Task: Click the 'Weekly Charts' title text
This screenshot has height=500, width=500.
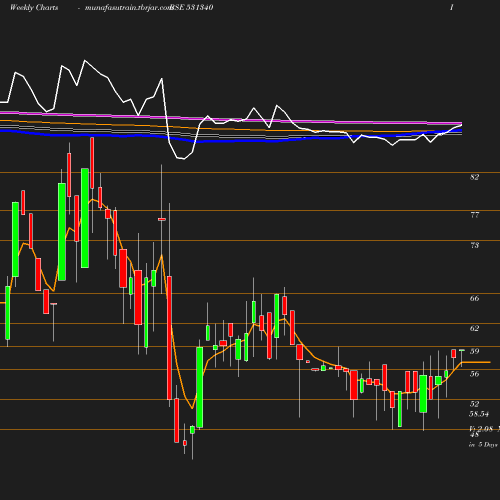Action: [x=34, y=8]
